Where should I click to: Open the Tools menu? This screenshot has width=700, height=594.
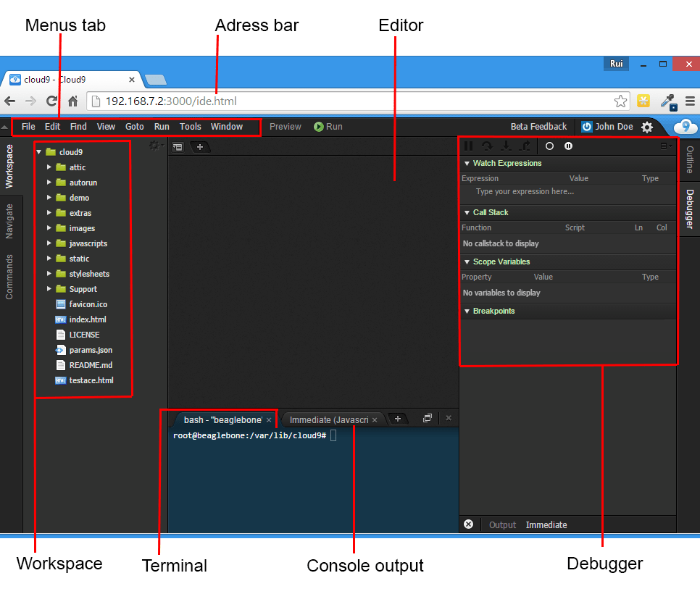[x=191, y=127]
